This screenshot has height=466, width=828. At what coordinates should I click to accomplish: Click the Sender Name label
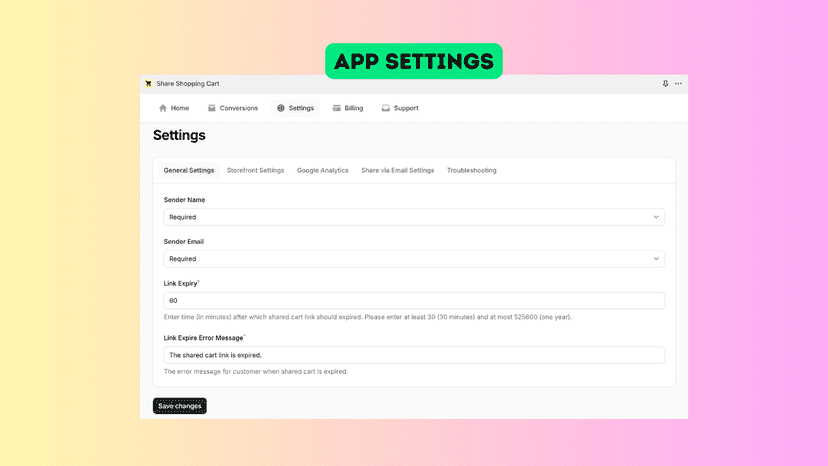184,200
